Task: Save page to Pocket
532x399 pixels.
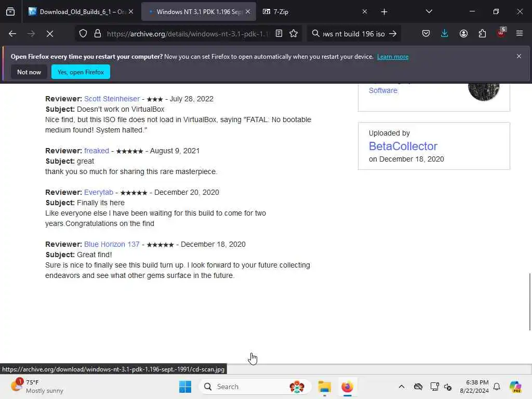Action: pyautogui.click(x=426, y=34)
